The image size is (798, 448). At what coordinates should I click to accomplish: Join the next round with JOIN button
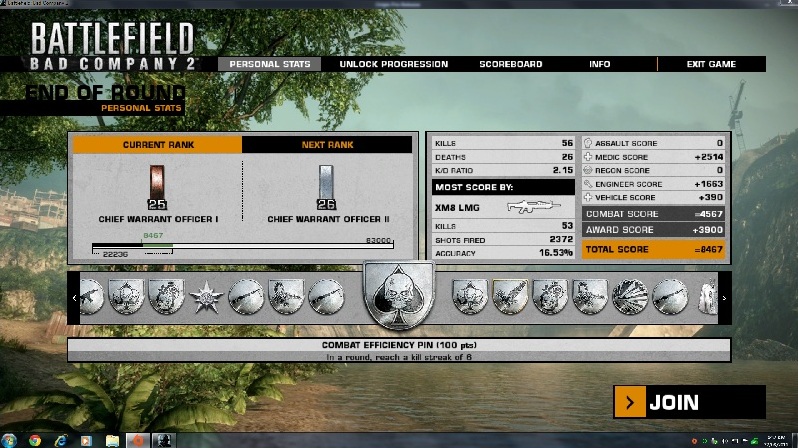coord(689,402)
